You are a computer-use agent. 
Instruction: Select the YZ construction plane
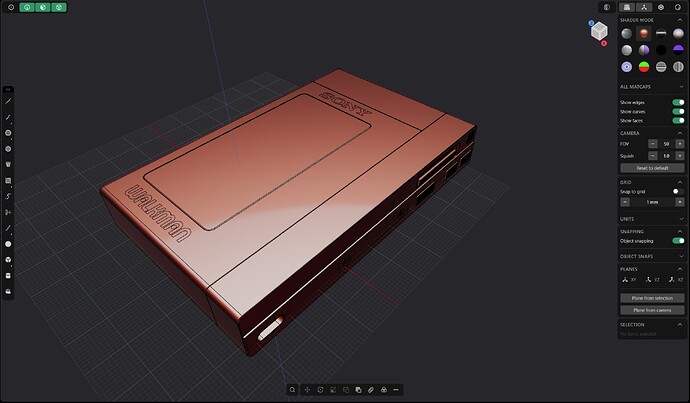[653, 280]
